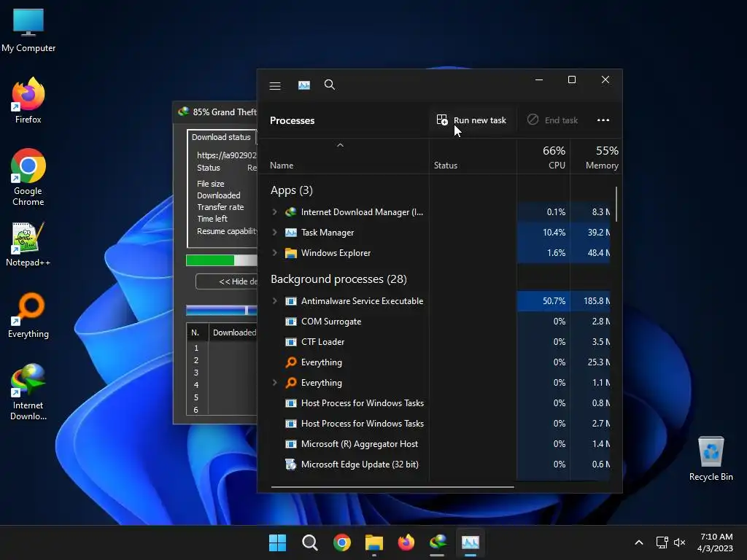Viewport: 747px width, 560px height.
Task: Open Google Chrome desktop shortcut
Action: pos(28,176)
